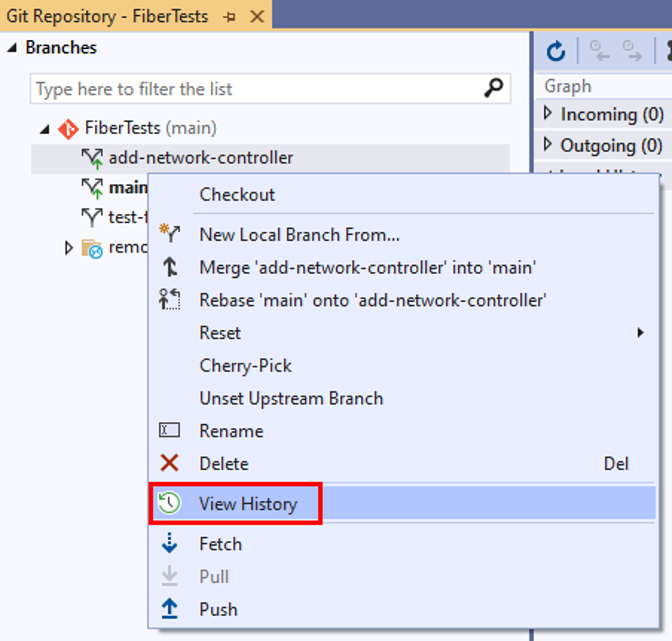
Task: Click the remotes folder icon
Action: click(x=92, y=248)
